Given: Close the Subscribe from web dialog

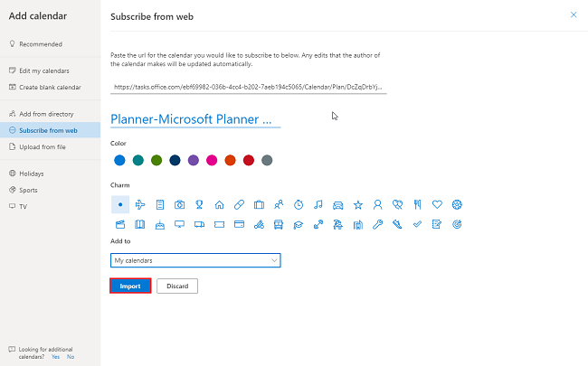Looking at the screenshot, I should click(x=574, y=15).
